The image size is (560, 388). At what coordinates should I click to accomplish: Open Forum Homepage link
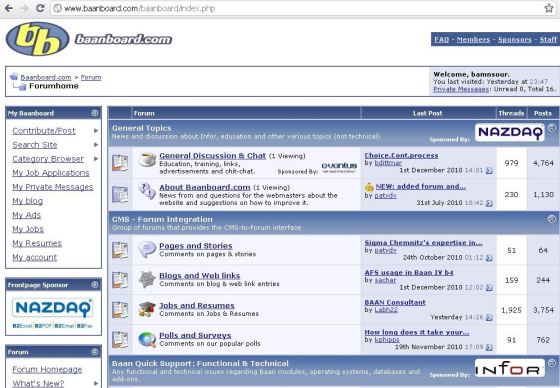click(x=47, y=369)
